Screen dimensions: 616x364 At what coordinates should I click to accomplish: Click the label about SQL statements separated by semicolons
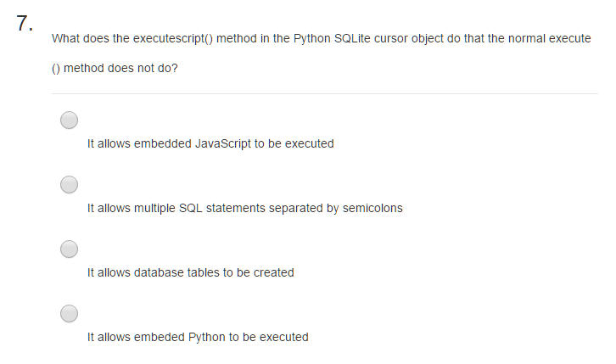click(x=245, y=208)
